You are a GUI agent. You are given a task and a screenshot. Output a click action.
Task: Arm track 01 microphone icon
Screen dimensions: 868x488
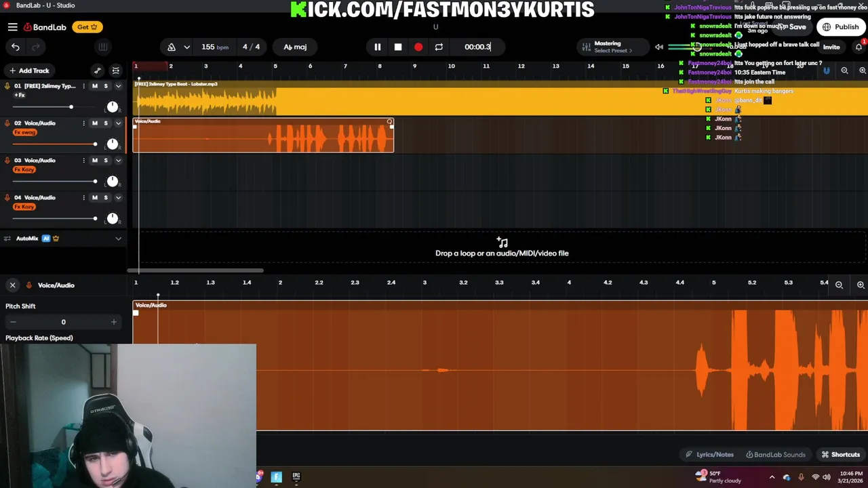7,86
